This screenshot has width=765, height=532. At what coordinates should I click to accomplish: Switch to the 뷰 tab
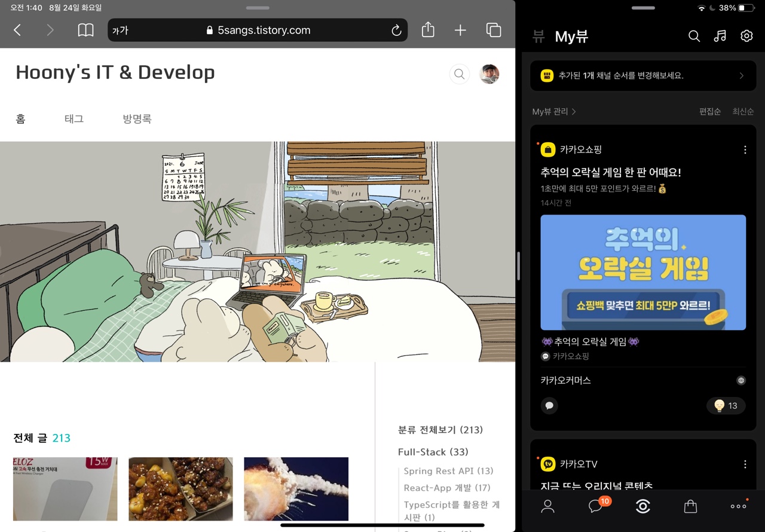[x=538, y=37]
